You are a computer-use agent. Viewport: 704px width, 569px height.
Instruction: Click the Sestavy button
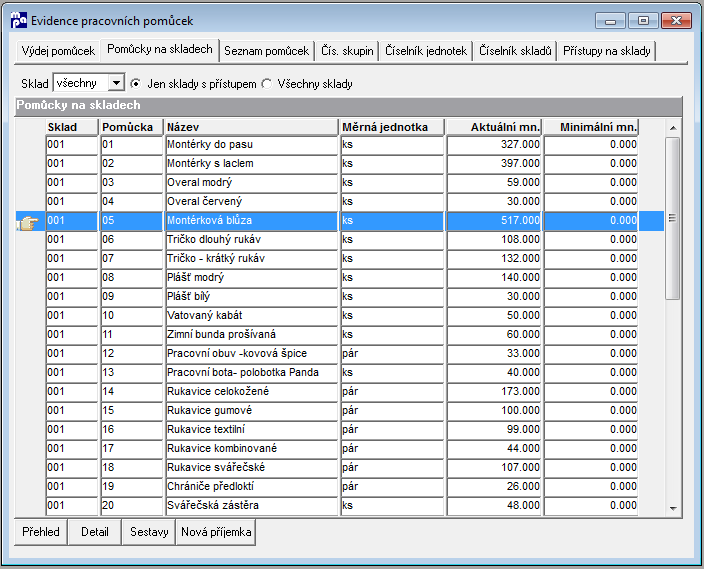click(149, 532)
